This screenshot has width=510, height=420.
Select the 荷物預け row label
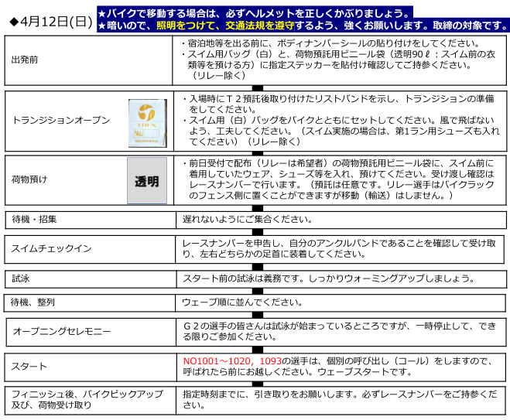(x=30, y=179)
